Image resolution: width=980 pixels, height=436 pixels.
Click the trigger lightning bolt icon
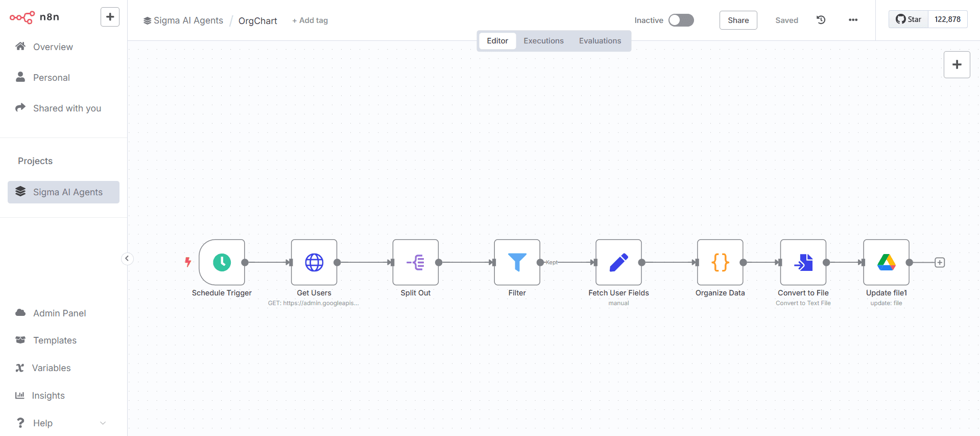coord(188,262)
